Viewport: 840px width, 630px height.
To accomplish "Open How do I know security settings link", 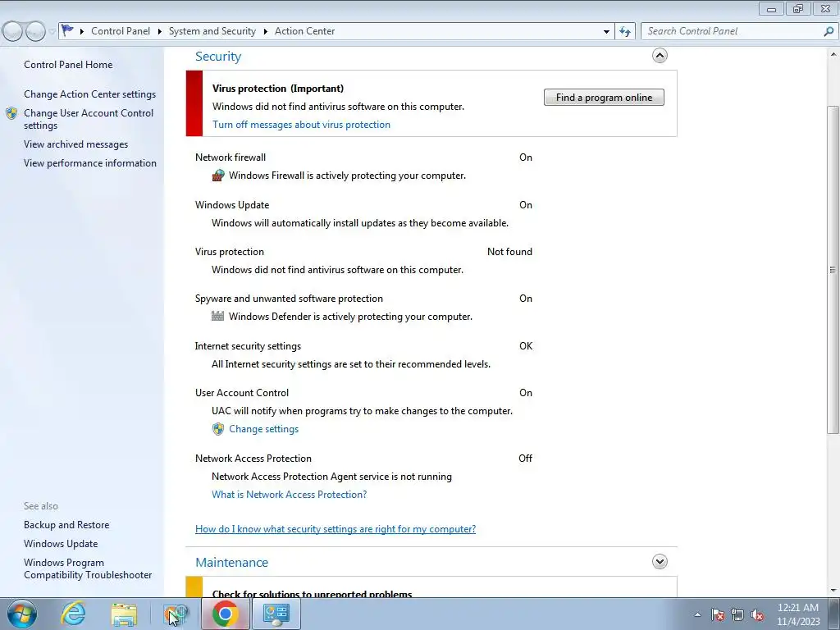I will [x=336, y=529].
